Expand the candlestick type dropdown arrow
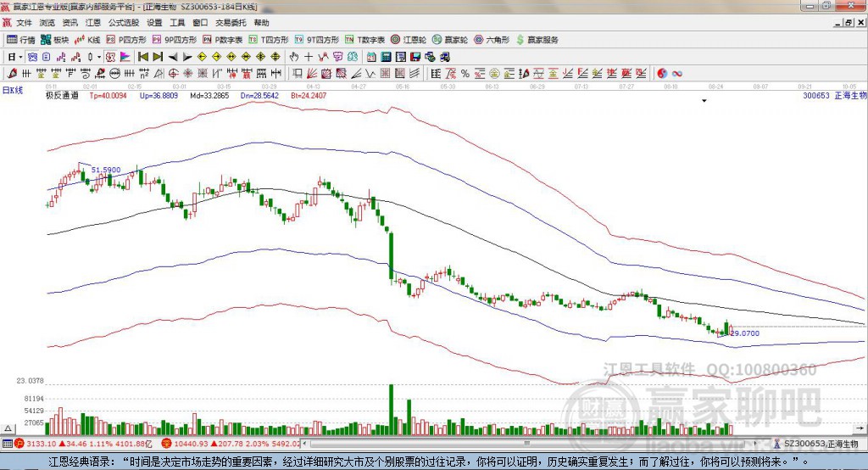 pos(99,57)
